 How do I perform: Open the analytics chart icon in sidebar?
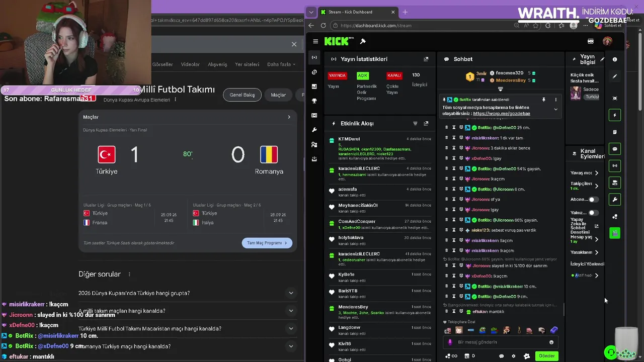click(314, 86)
